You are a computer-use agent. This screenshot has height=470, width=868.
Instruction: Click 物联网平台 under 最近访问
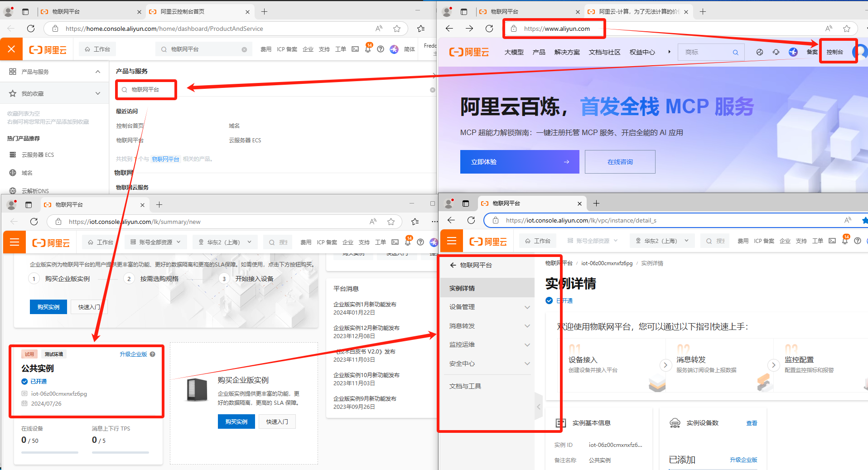tap(130, 141)
